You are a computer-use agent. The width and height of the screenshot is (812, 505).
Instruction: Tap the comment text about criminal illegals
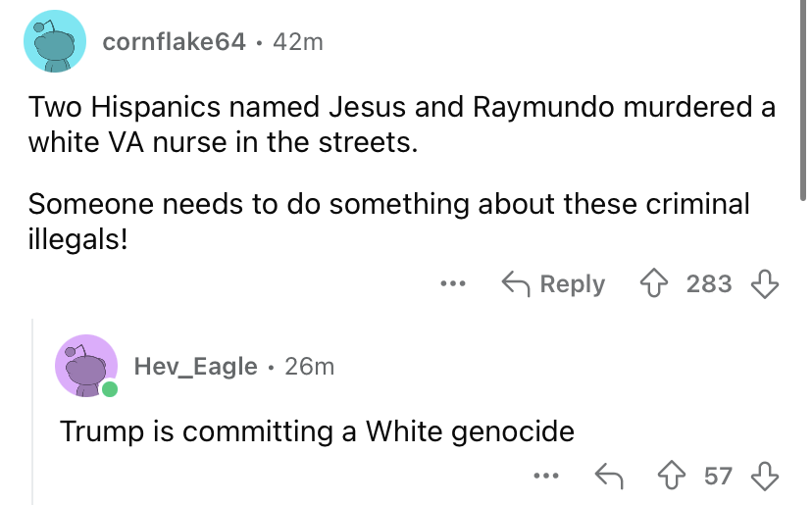pos(388,221)
